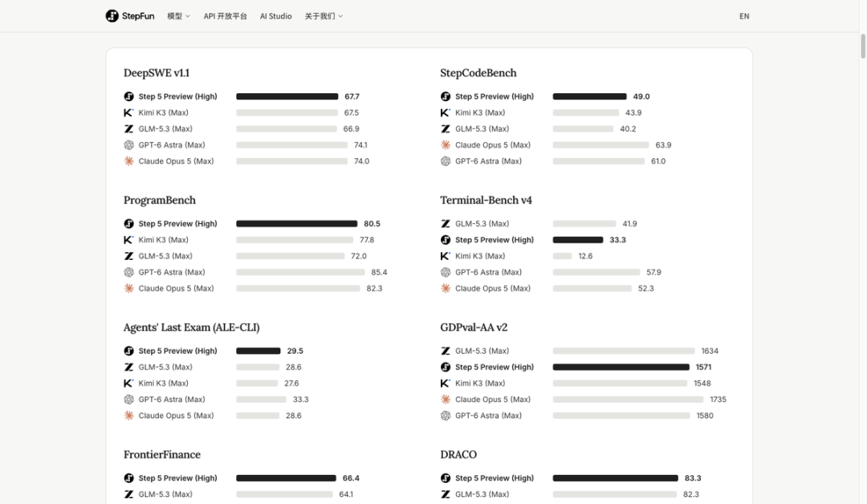Screen dimensions: 867x504
Task: Click StepFun icon in DRACO chart
Action: pos(446,478)
